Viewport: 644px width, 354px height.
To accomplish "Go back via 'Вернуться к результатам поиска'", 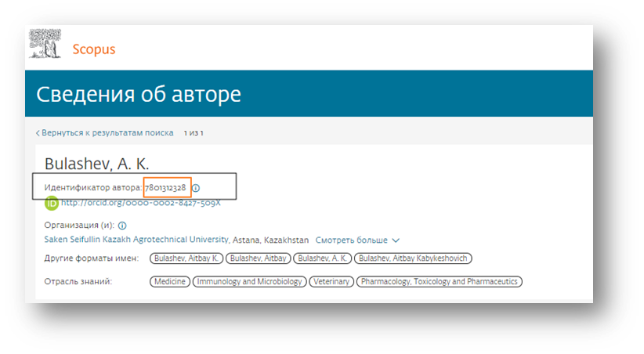I will pyautogui.click(x=107, y=133).
